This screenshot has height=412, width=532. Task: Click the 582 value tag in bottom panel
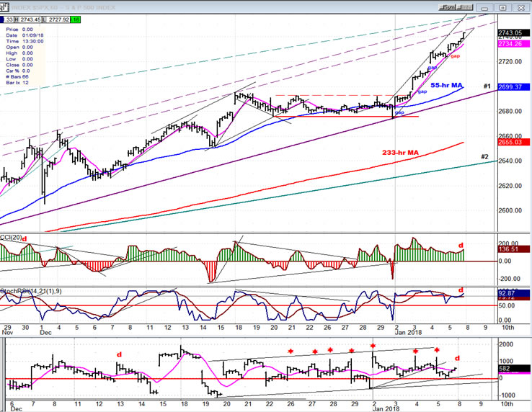pyautogui.click(x=505, y=368)
